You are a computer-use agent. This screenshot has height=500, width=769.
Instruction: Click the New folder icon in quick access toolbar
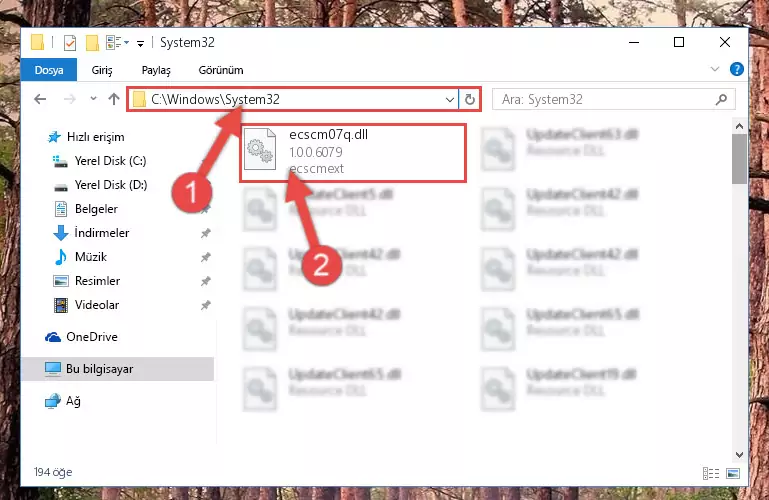[x=92, y=43]
